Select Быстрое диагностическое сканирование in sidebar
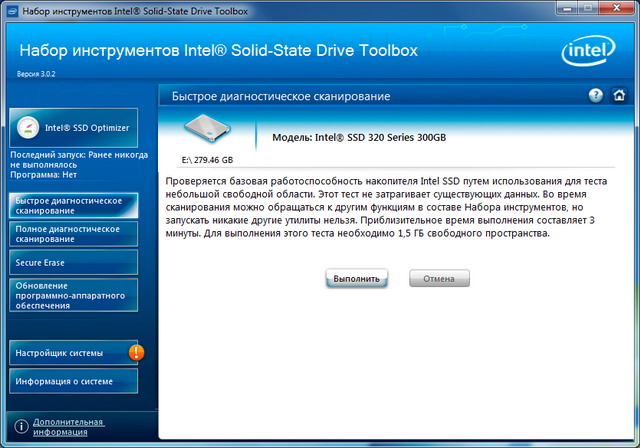The height and width of the screenshot is (448, 640). coord(73,206)
